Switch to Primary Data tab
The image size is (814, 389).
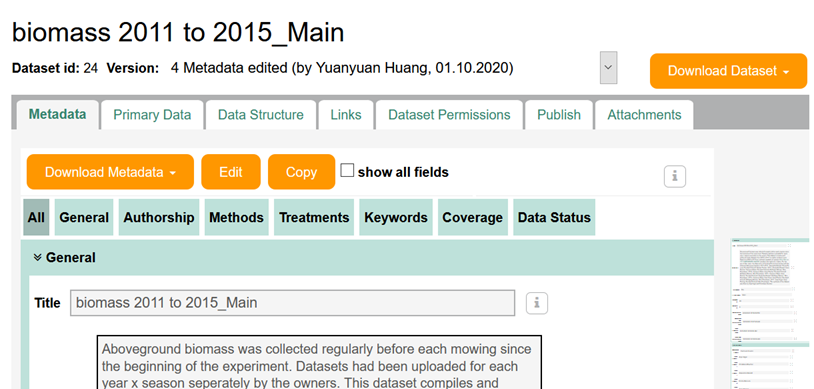pyautogui.click(x=152, y=115)
